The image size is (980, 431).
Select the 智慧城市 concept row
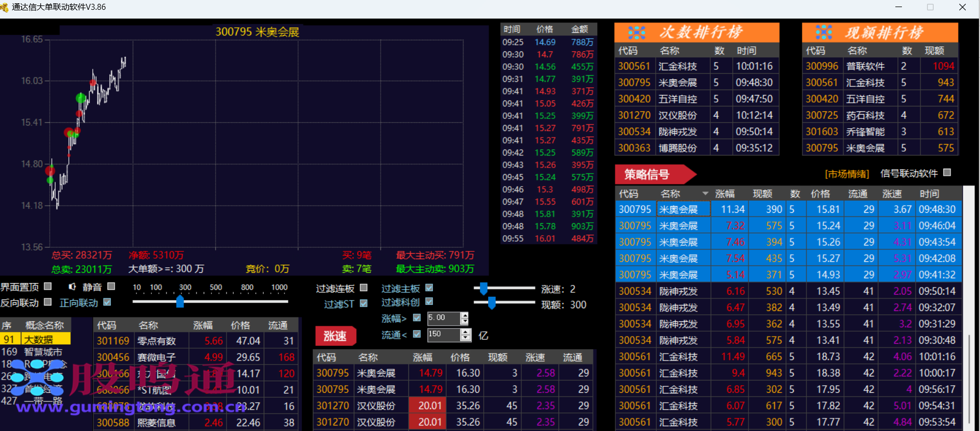click(x=35, y=352)
